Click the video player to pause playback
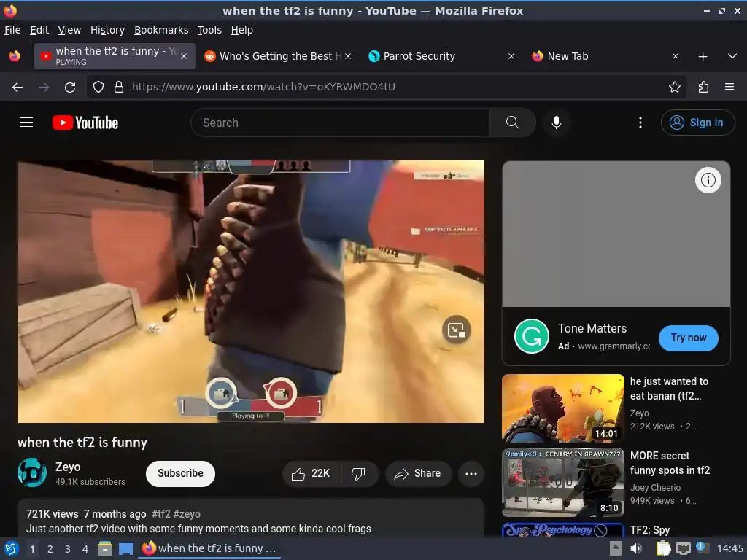747x560 pixels. click(251, 292)
